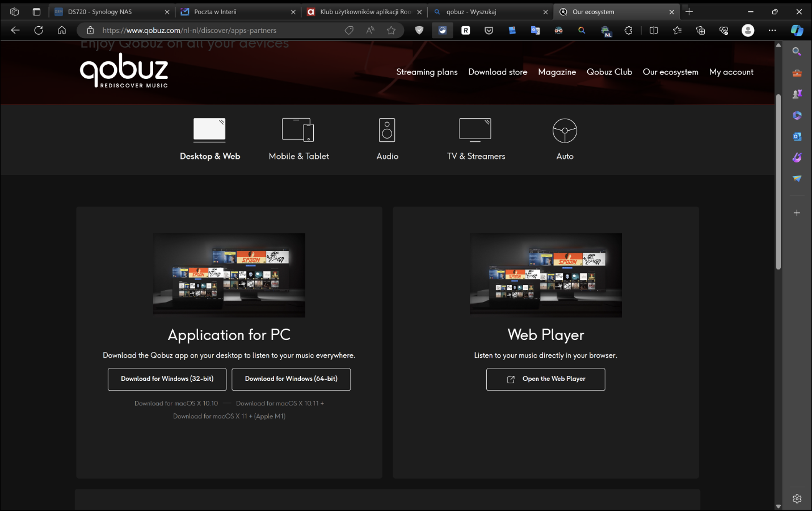Close the Our ecosystem tab
This screenshot has width=812, height=511.
(x=672, y=12)
